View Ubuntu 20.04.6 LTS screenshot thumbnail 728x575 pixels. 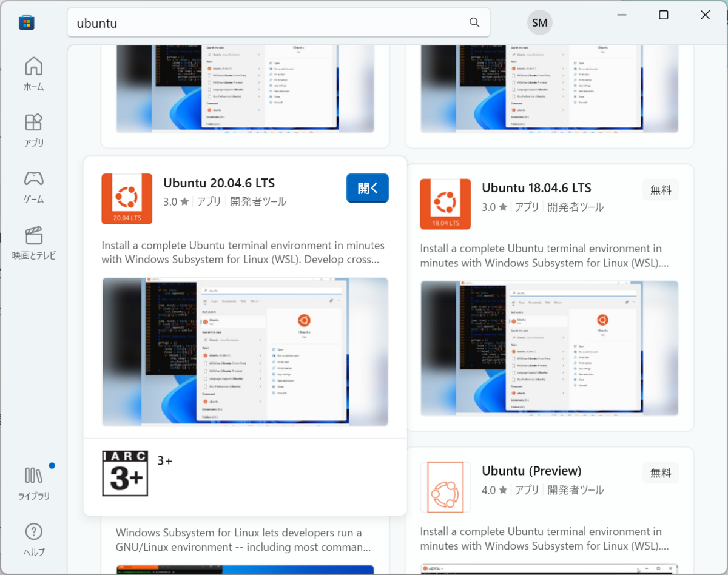(x=245, y=352)
